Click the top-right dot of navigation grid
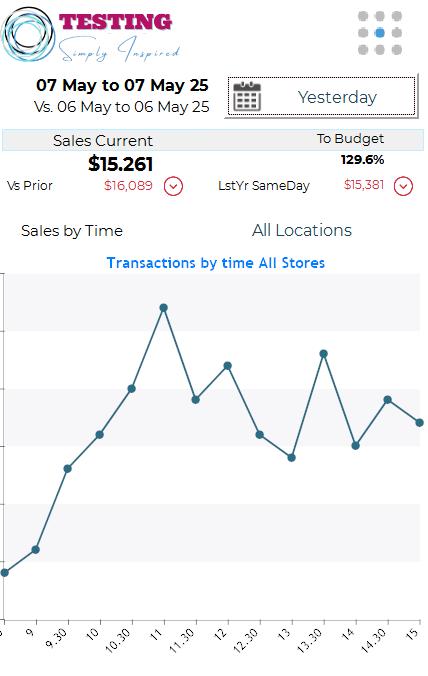Viewport: 428px width, 676px height. point(397,16)
